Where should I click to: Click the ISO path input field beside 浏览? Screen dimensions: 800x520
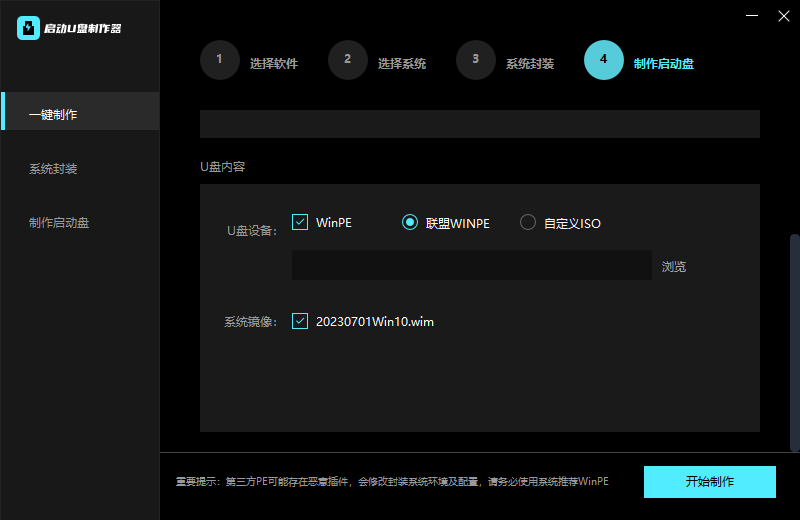tap(471, 265)
